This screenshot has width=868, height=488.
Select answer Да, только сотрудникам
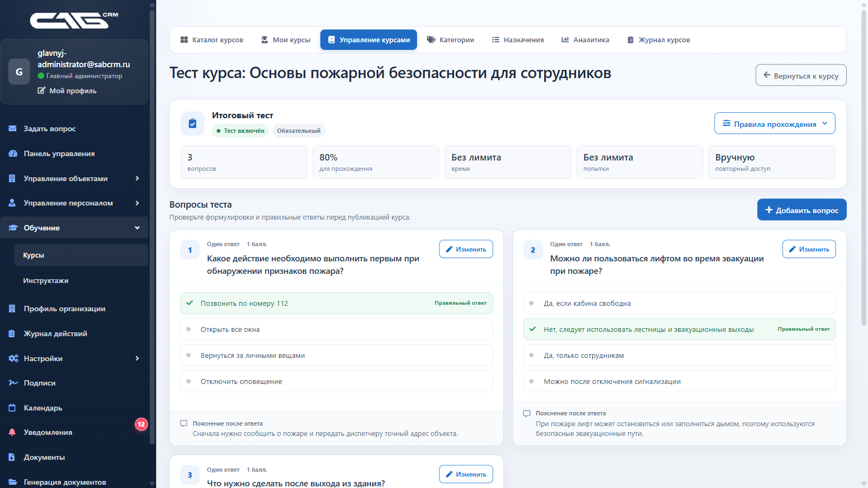tap(679, 355)
